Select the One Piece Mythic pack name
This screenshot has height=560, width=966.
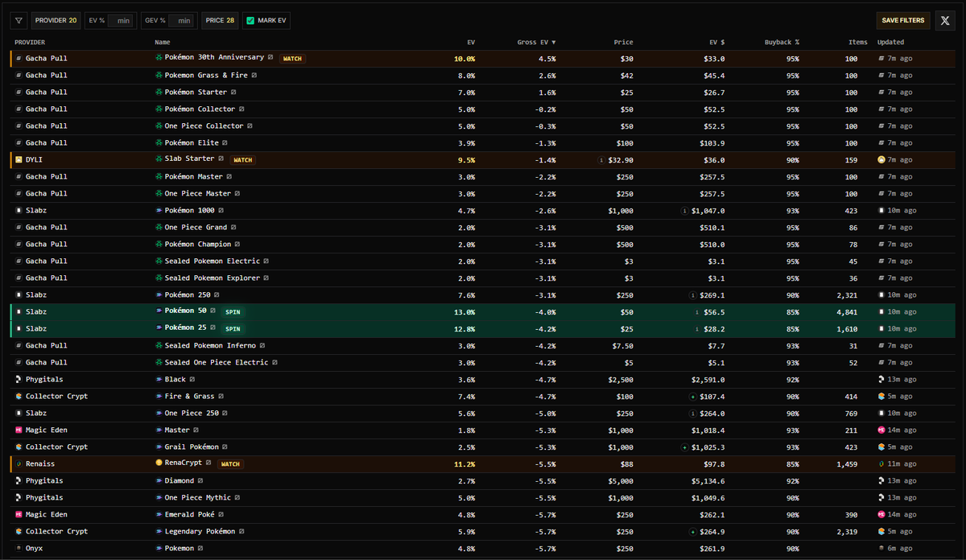click(197, 497)
